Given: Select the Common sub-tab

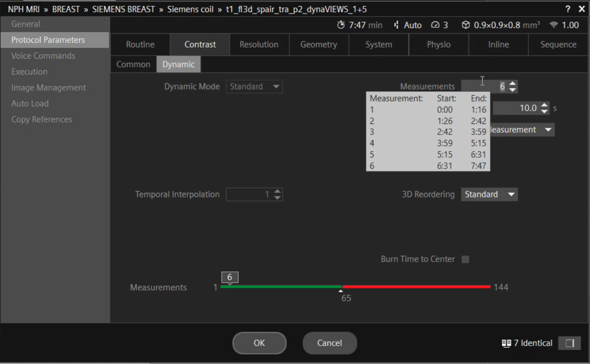Looking at the screenshot, I should click(133, 65).
